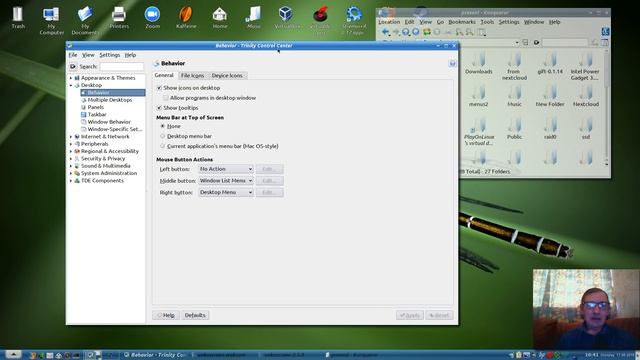This screenshot has width=640, height=360.
Task: Click Back arrow in Konqueror toolbar
Action: pos(385,32)
